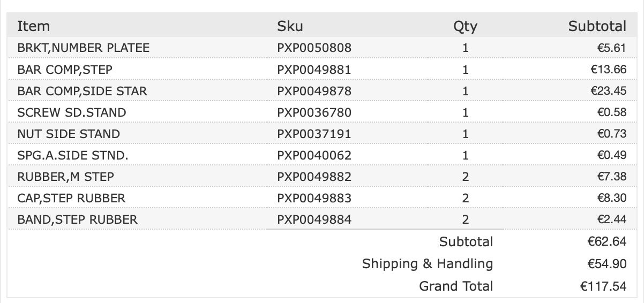The width and height of the screenshot is (644, 303).
Task: Click SKU PXP0036780
Action: (x=314, y=112)
